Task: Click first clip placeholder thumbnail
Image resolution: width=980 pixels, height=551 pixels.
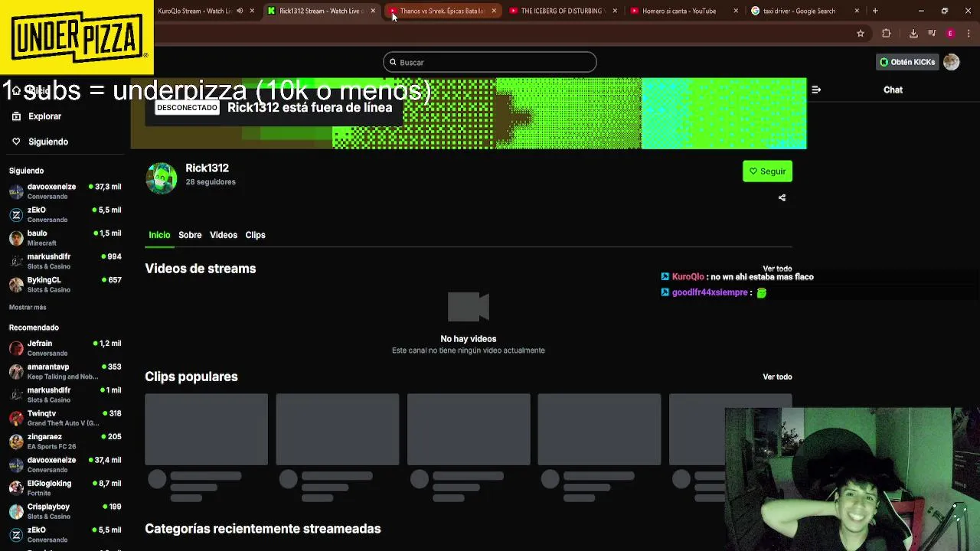Action: [207, 429]
